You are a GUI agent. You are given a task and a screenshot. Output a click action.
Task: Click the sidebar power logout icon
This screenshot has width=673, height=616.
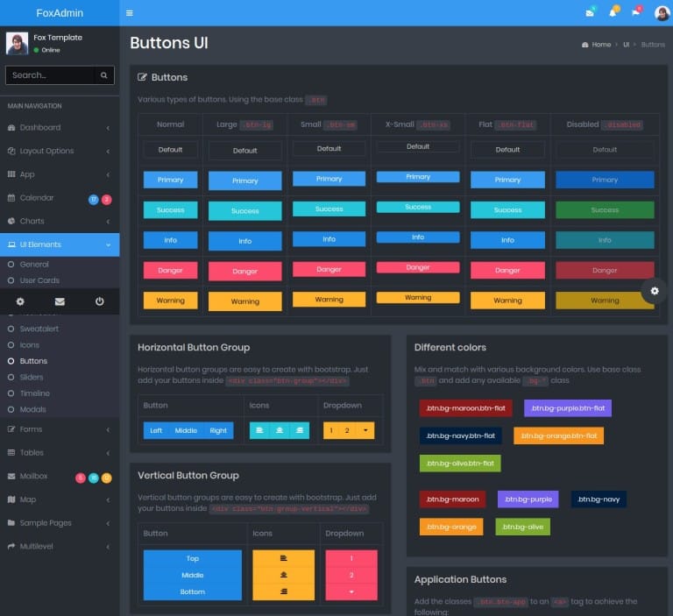point(100,301)
